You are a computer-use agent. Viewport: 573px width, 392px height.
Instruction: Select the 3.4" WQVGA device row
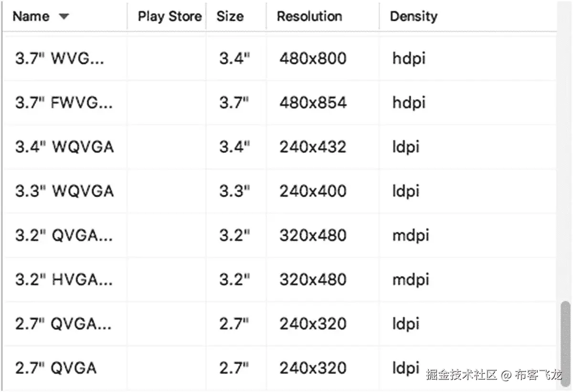64,147
